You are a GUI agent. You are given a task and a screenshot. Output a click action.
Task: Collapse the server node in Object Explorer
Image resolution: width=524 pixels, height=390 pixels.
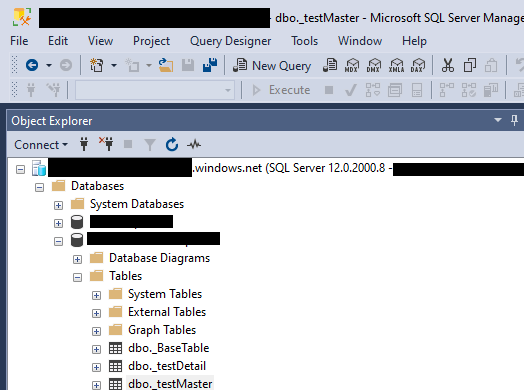click(20, 169)
